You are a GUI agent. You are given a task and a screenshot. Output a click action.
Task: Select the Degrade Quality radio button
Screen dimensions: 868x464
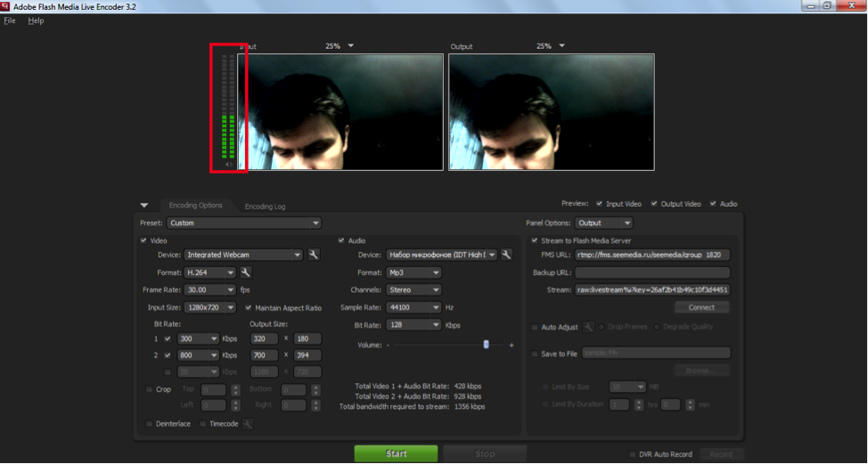tap(657, 327)
